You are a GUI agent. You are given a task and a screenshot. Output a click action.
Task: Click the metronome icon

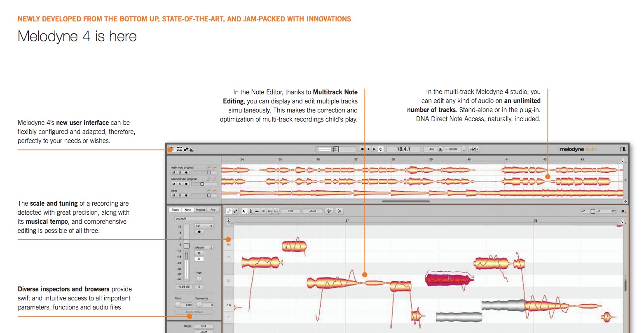click(x=440, y=149)
